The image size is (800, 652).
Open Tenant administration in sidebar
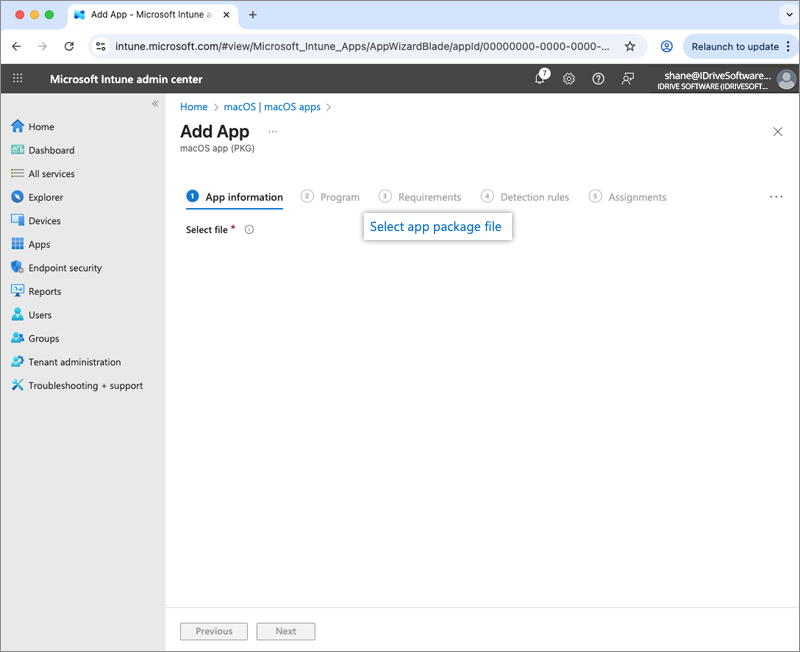pyautogui.click(x=74, y=362)
